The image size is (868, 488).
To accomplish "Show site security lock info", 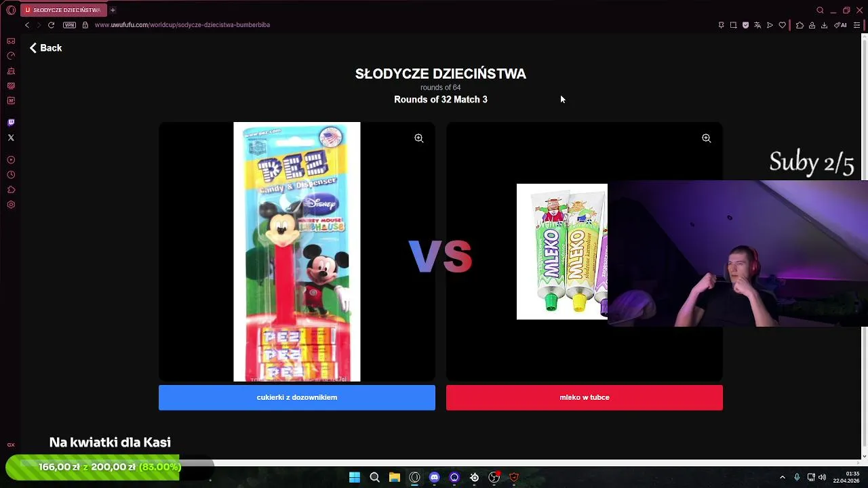I will coord(85,25).
